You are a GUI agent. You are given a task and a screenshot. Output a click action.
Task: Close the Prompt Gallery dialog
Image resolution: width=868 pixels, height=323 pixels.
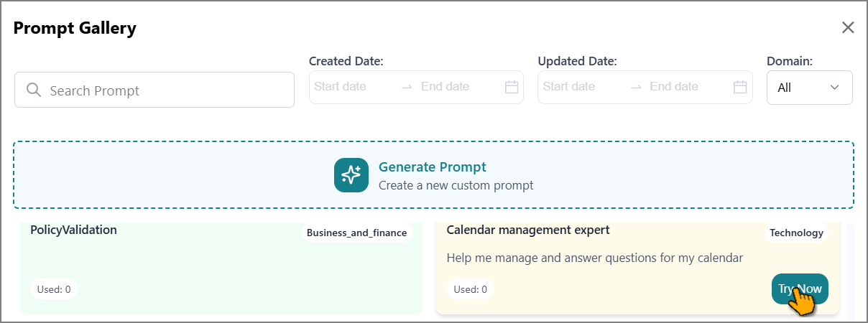tap(848, 27)
